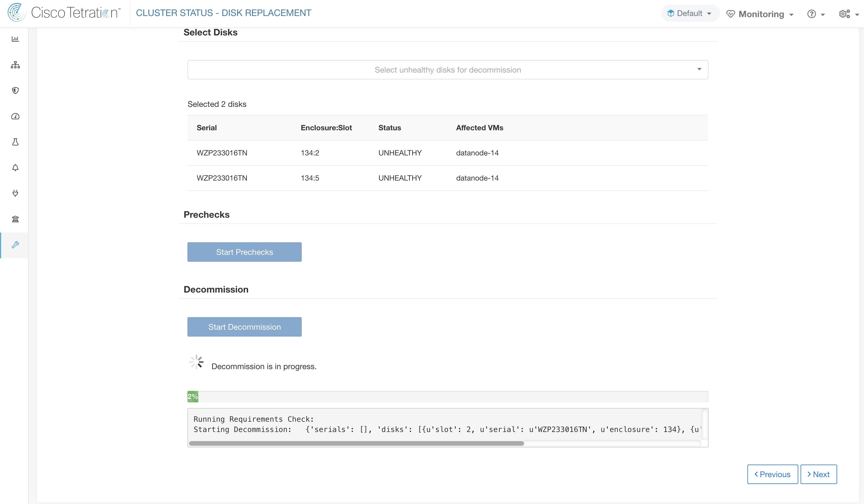
Task: Click Start Prechecks button
Action: pos(244,251)
